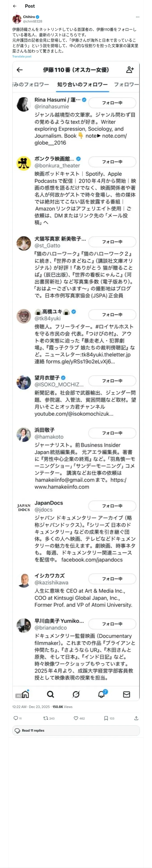Click the Chihiro display name
The width and height of the screenshot is (152, 868).
[x=29, y=17]
